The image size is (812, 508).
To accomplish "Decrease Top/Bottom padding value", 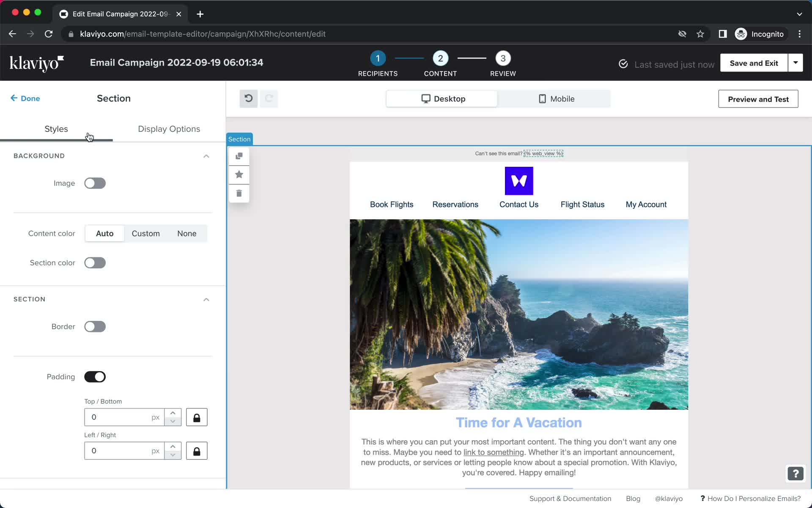I will tap(173, 422).
